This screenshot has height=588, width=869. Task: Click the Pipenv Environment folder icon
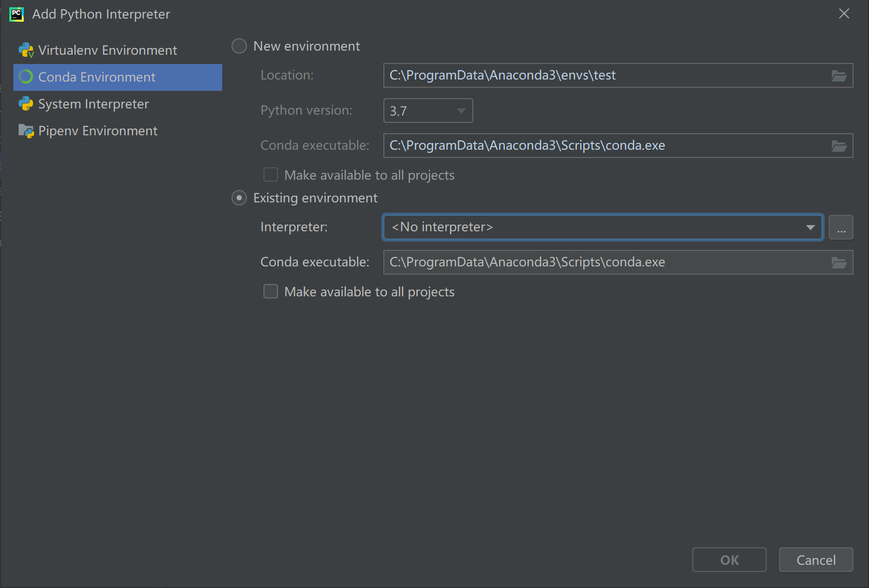(x=26, y=131)
